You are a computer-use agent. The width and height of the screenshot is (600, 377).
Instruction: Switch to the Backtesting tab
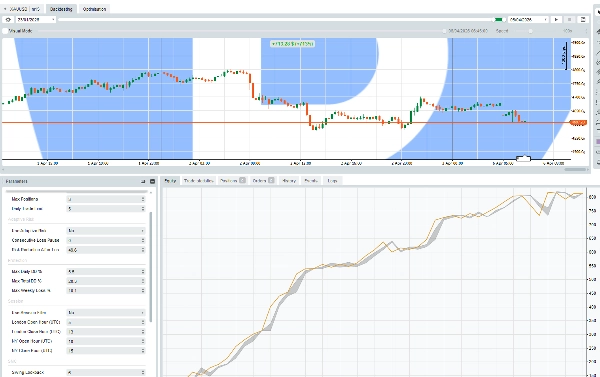(x=61, y=9)
